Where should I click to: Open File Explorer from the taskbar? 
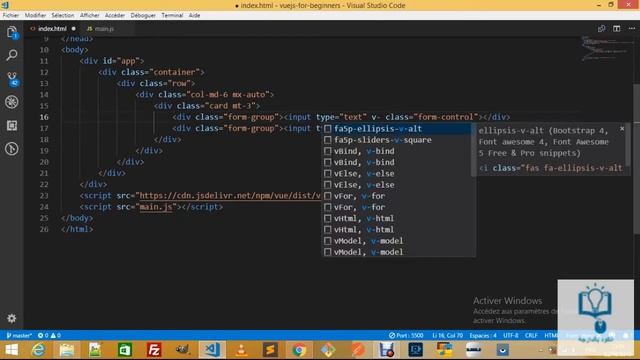coord(67,350)
